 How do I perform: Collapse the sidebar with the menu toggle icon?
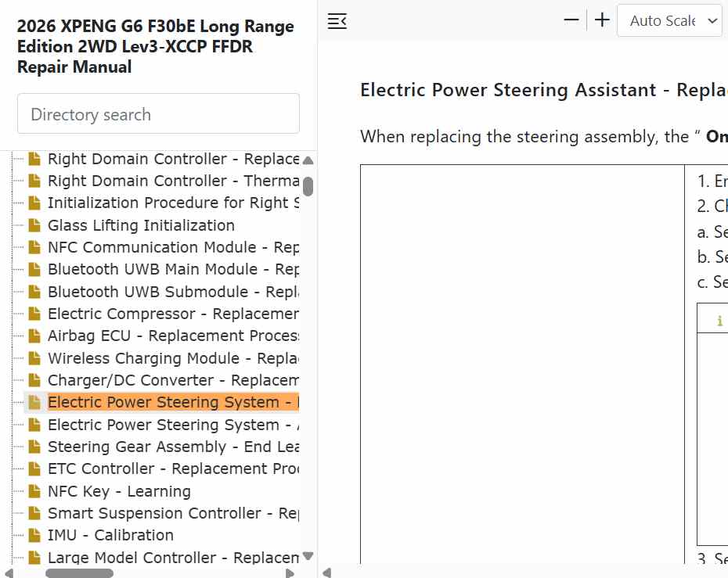click(x=337, y=21)
